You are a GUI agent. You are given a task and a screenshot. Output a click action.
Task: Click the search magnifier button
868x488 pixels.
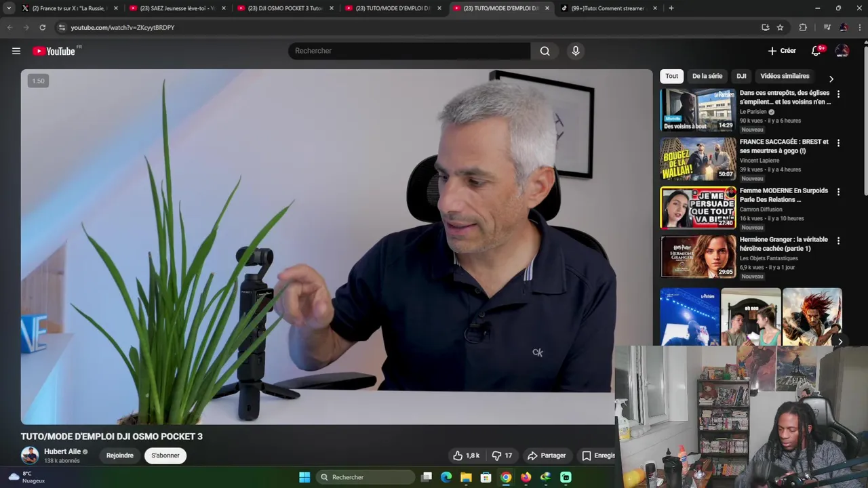coord(545,51)
